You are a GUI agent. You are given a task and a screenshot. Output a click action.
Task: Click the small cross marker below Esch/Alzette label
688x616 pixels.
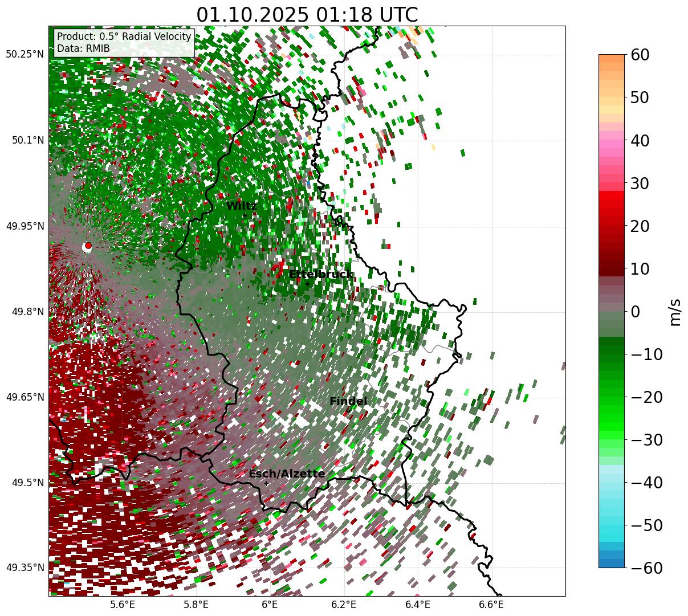pyautogui.click(x=266, y=483)
